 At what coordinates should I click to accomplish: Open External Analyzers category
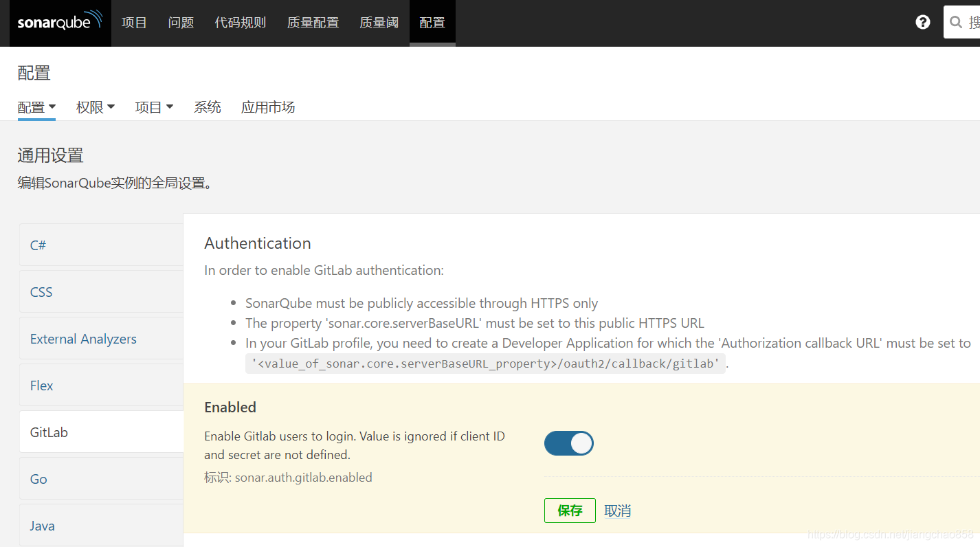101,338
